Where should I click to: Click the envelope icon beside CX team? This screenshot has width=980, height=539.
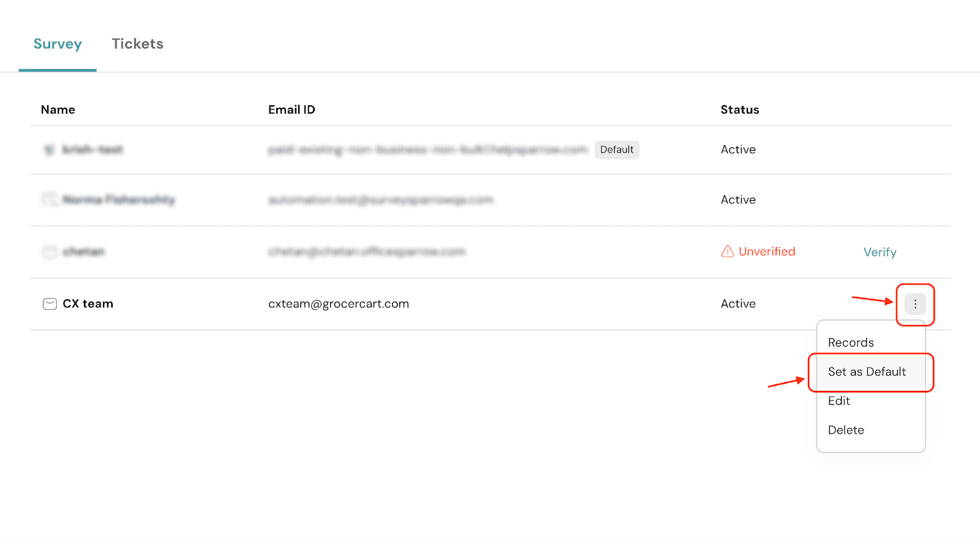(50, 304)
